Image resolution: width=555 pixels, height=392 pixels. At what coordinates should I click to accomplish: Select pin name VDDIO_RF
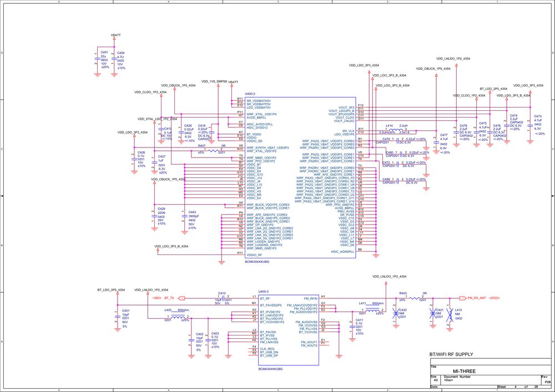[255, 255]
